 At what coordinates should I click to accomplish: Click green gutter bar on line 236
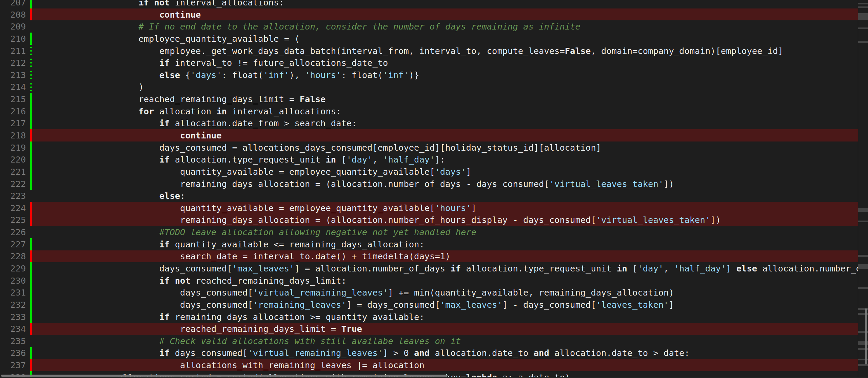31,353
